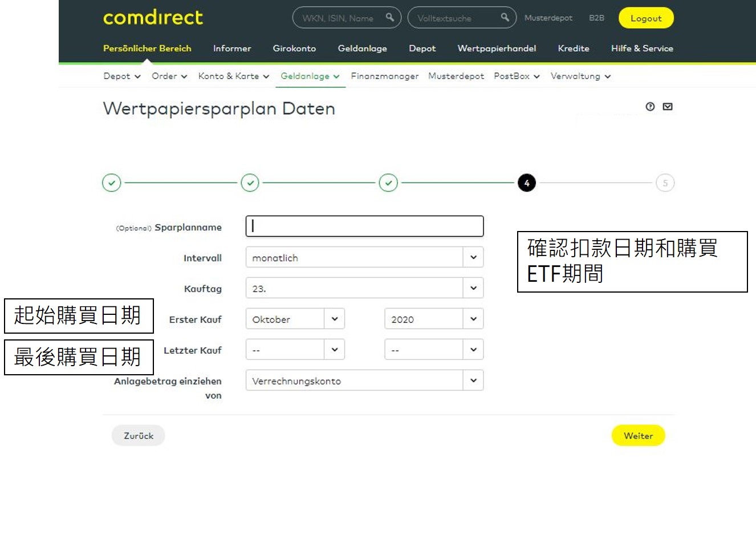
Task: Click the Zurück button
Action: pyautogui.click(x=139, y=436)
